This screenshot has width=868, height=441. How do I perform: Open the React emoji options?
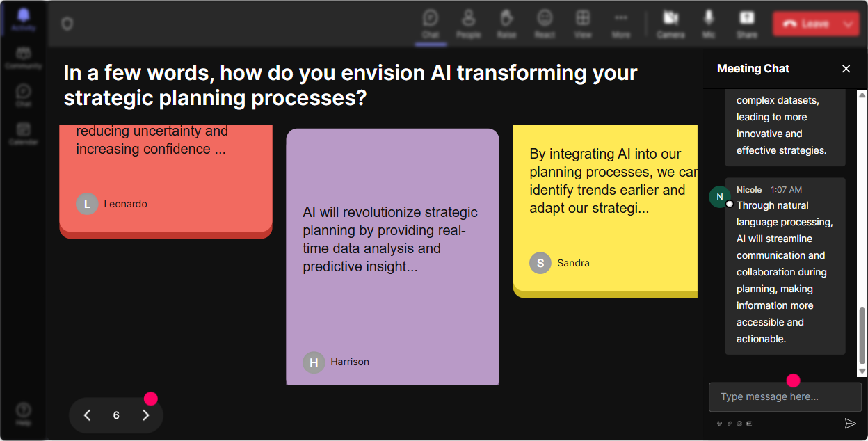click(x=545, y=23)
